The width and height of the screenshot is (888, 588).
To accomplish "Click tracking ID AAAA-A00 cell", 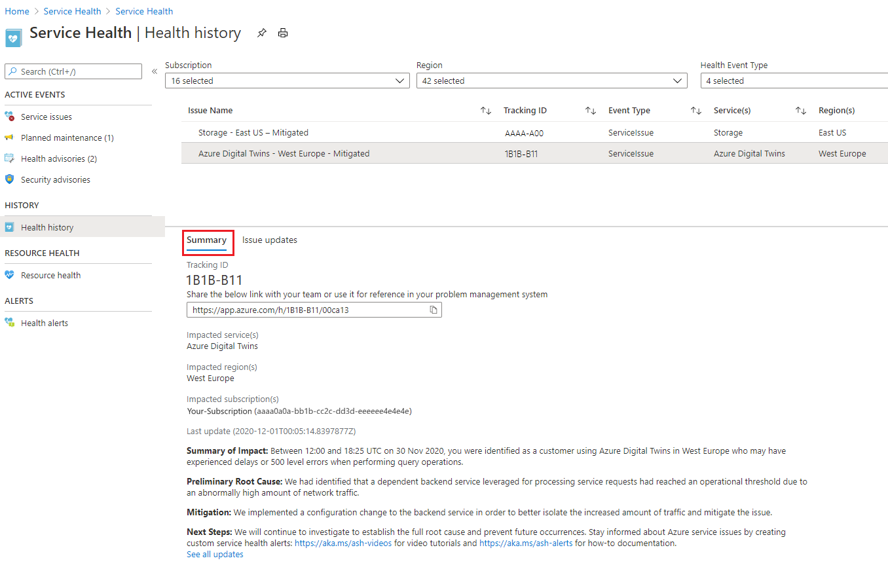I will click(x=524, y=133).
